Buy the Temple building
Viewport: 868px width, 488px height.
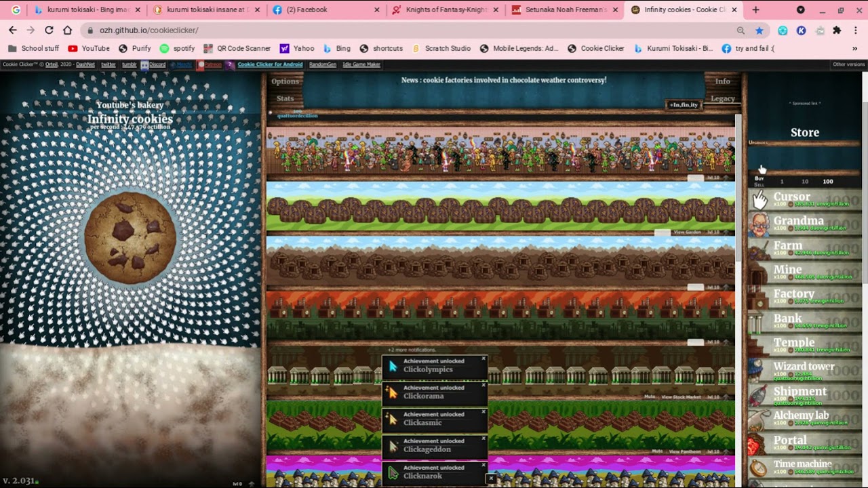(805, 346)
